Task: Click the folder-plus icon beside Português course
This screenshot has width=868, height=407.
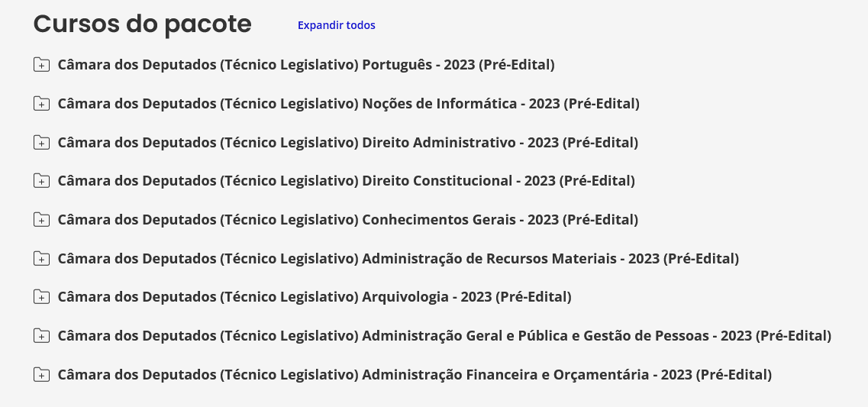Action: [x=41, y=65]
